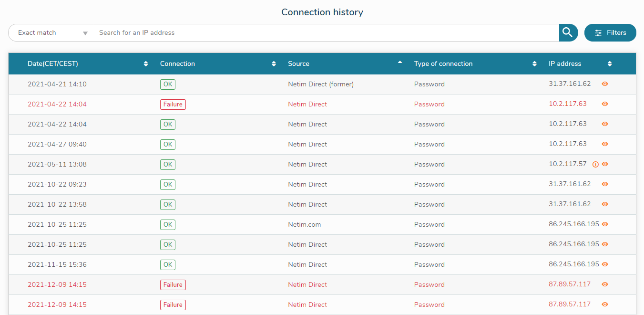Reveal details for the last table row

tap(604, 304)
